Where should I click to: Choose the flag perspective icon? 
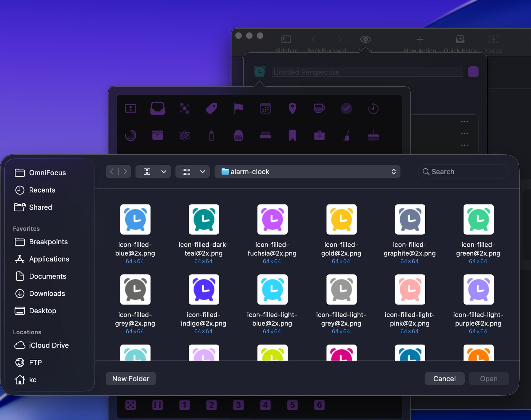point(238,108)
